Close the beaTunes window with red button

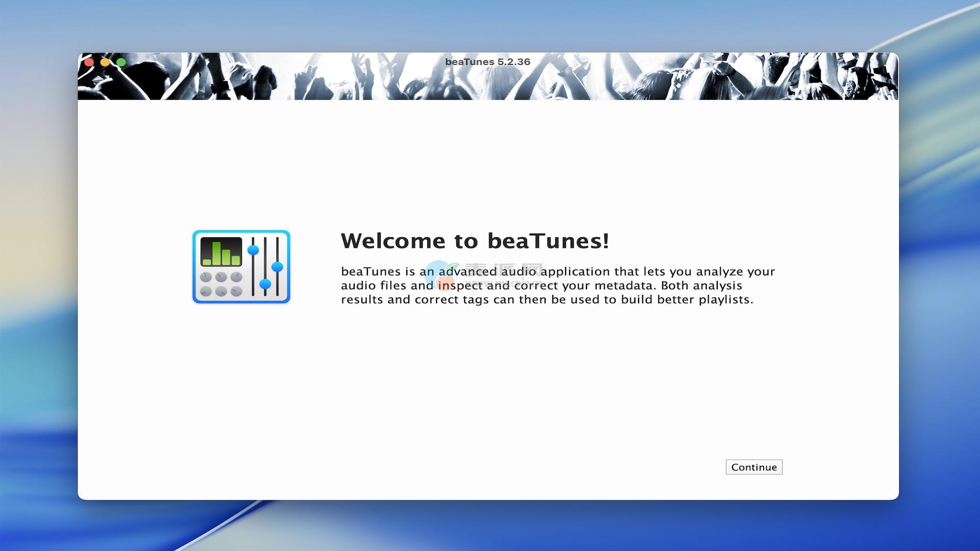(x=89, y=62)
